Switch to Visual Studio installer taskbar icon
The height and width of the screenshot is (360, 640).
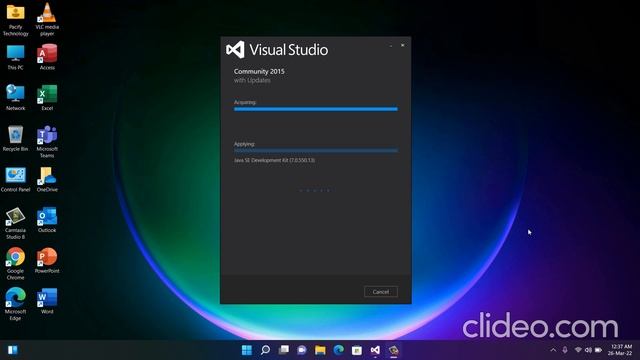click(375, 350)
